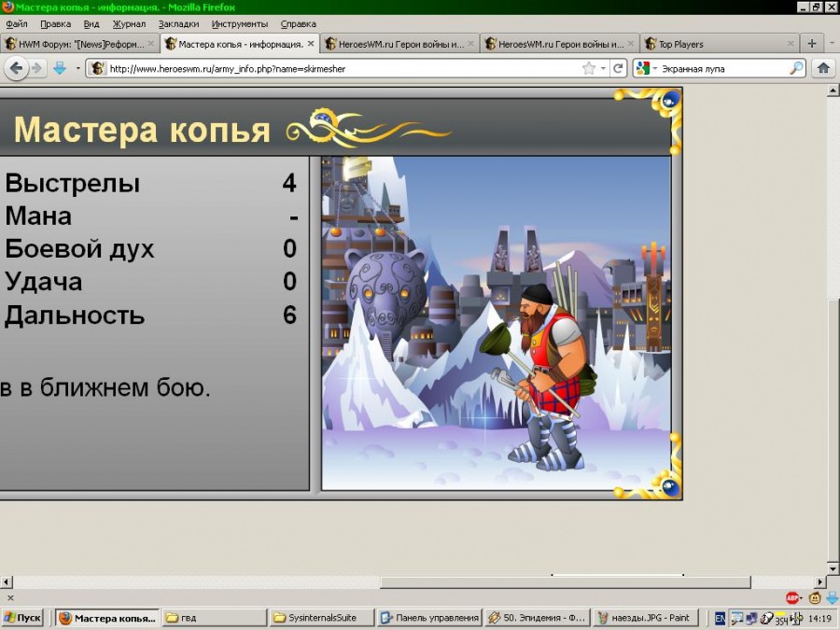
Task: Switch to наезды.JPG - Paint window
Action: 644,618
